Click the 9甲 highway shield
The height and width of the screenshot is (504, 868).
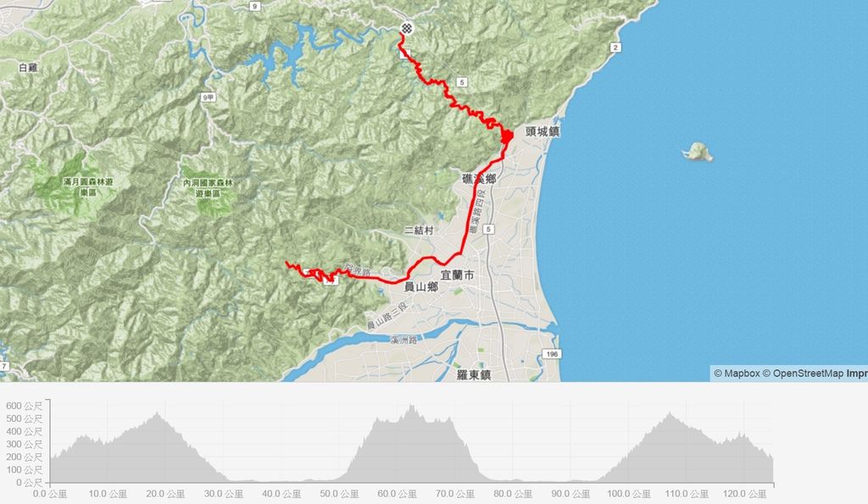tap(209, 97)
